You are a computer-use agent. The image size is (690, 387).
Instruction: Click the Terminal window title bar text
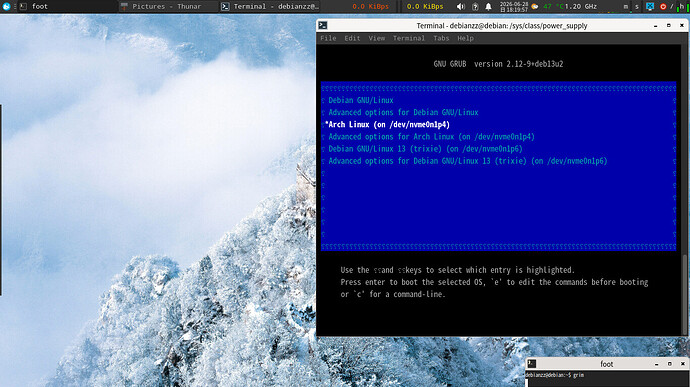(502, 26)
